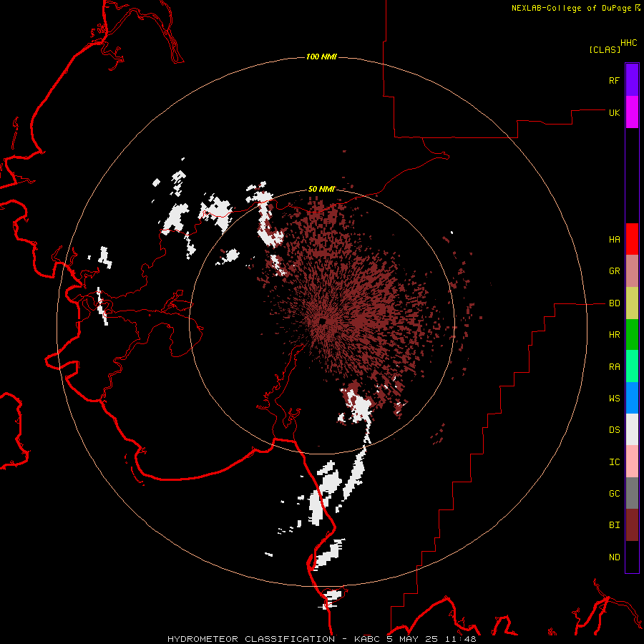The width and height of the screenshot is (644, 644).
Task: Click the RF legend label
Action: (x=614, y=80)
